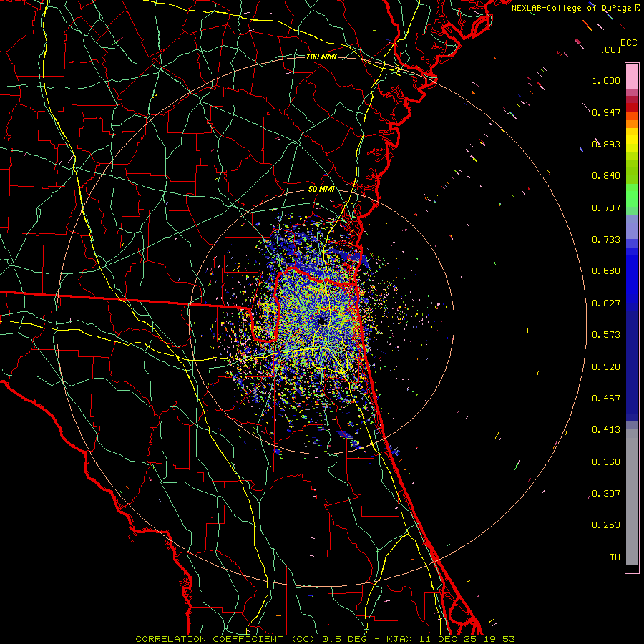644x644 pixels.
Task: Click the 0.520 legend value
Action: (606, 367)
